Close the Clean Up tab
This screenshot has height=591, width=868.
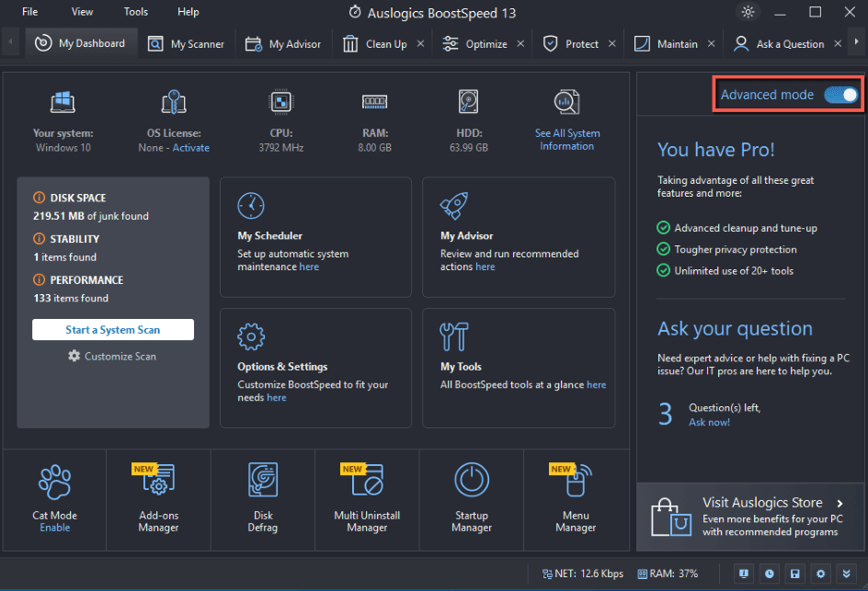point(421,43)
